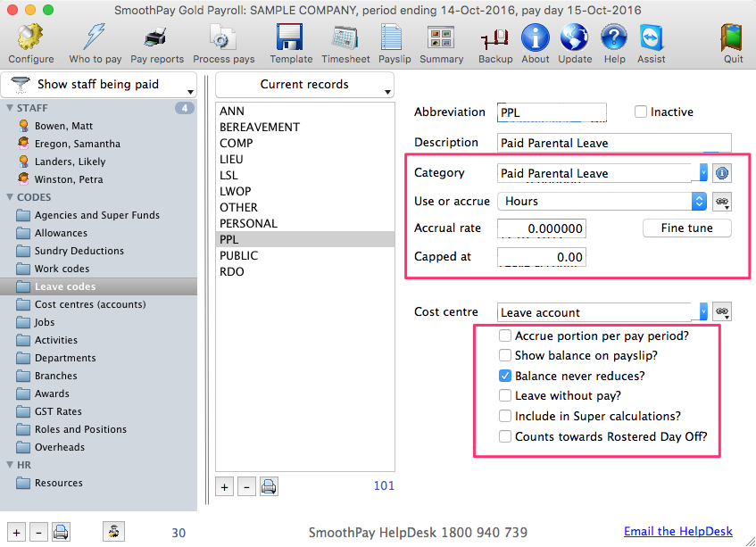Collapse the STAFF section triangle

pos(9,108)
